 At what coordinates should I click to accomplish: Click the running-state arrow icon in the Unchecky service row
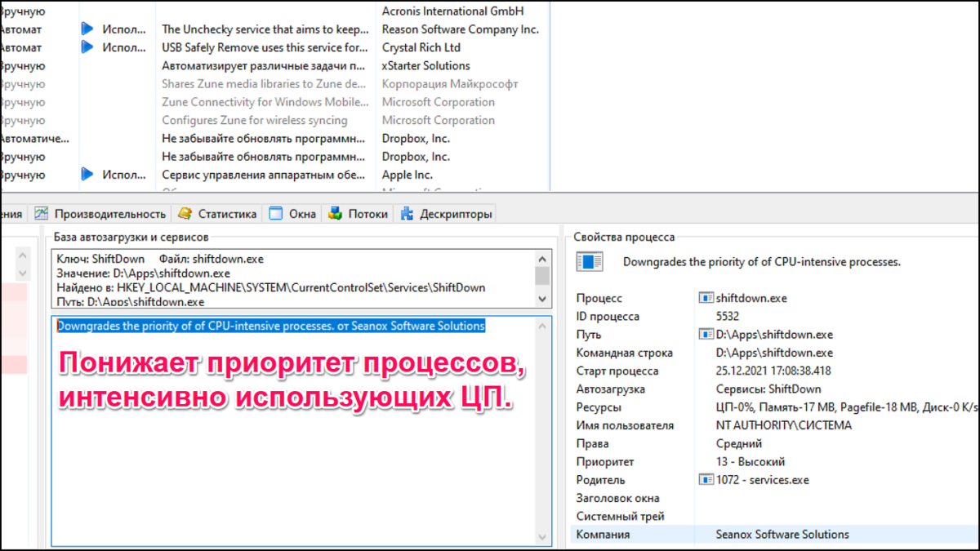[87, 29]
